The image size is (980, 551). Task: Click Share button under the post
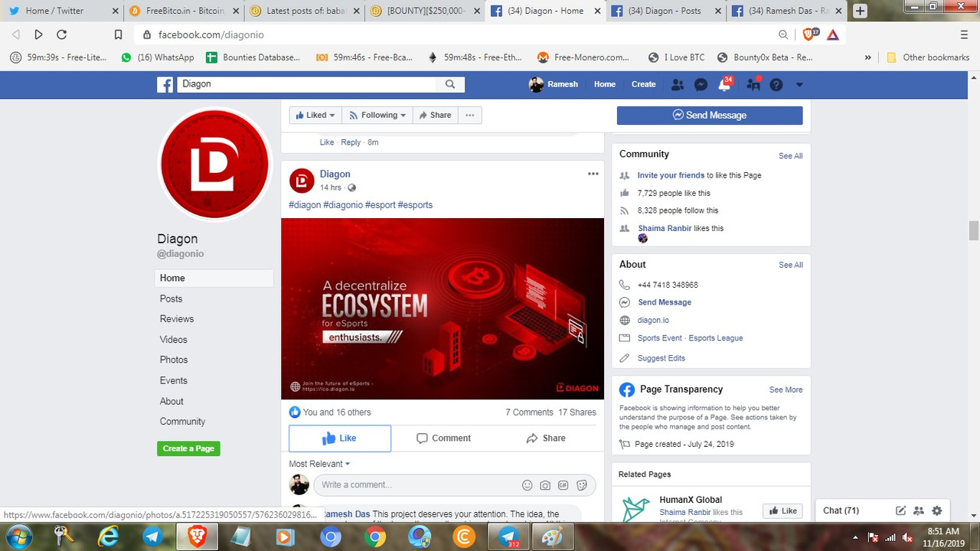546,439
